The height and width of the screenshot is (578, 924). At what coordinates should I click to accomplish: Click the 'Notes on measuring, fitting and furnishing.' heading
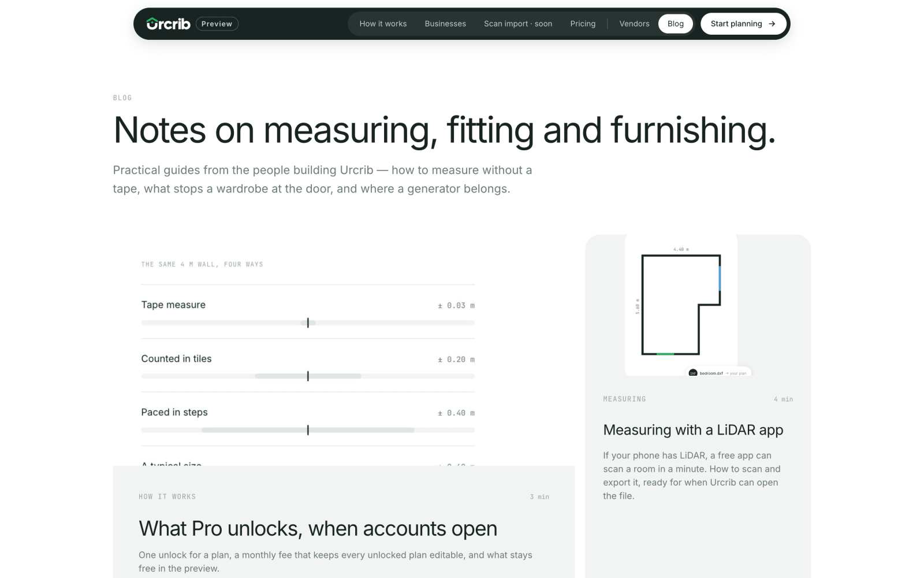pyautogui.click(x=445, y=130)
